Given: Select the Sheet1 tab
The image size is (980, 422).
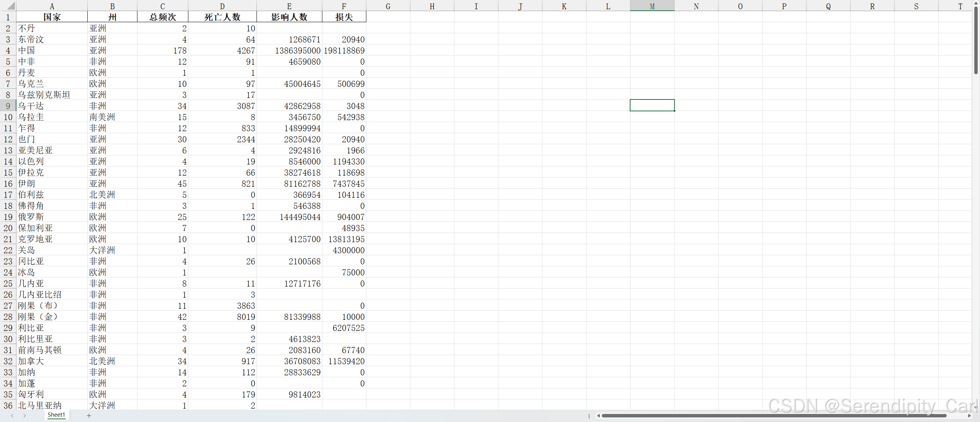Looking at the screenshot, I should pyautogui.click(x=56, y=415).
